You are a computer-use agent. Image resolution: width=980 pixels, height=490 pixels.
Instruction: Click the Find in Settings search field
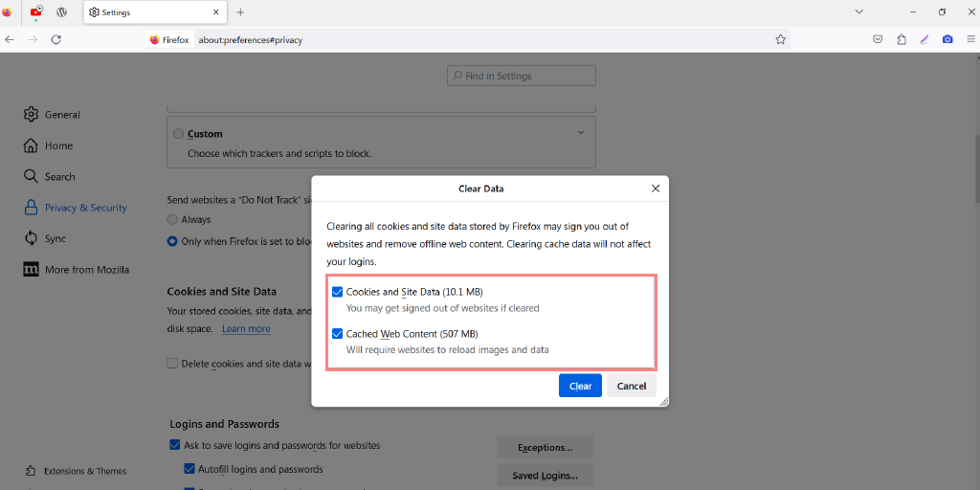[522, 76]
